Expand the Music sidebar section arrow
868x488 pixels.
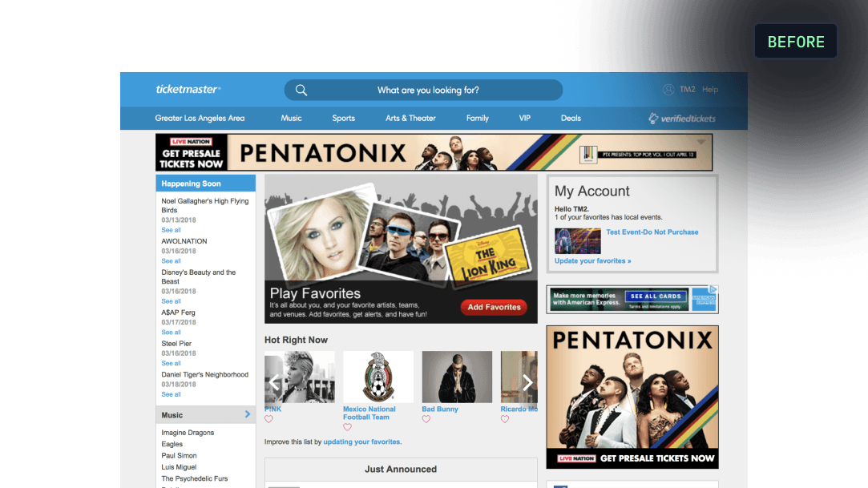248,414
